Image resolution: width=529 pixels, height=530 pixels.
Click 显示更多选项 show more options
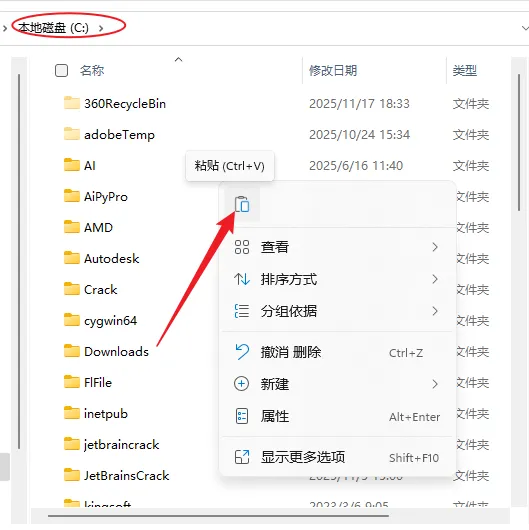pyautogui.click(x=337, y=457)
